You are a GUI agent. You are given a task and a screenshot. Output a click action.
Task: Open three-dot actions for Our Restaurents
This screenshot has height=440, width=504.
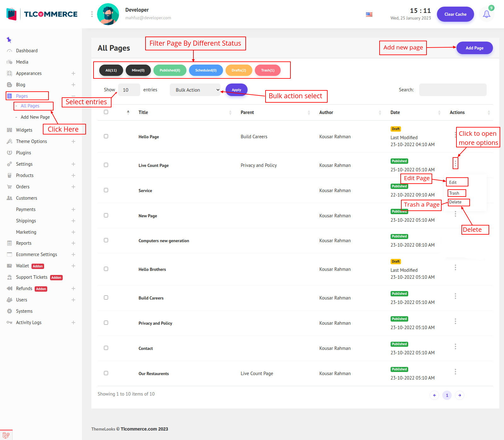point(455,372)
